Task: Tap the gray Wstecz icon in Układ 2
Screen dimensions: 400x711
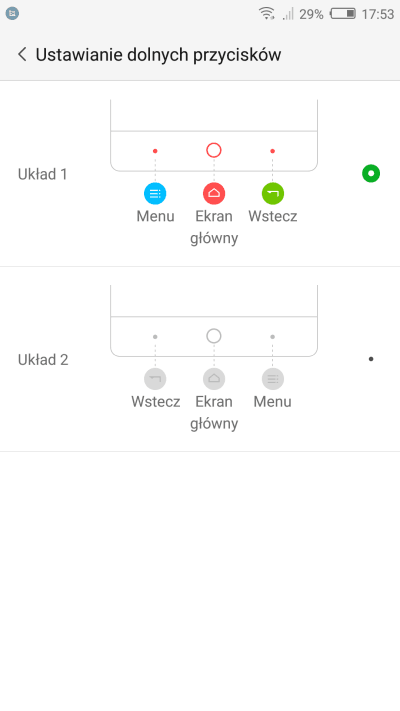Action: click(x=155, y=379)
